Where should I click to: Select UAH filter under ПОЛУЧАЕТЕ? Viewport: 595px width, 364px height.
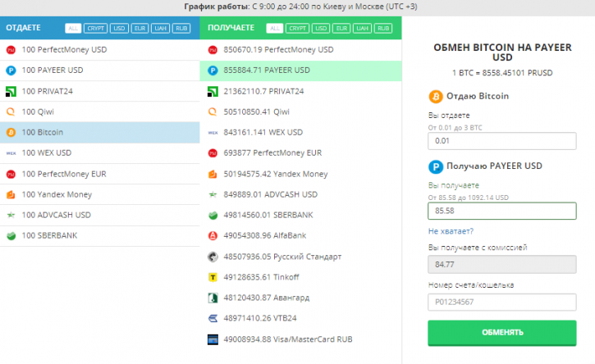[x=363, y=29]
